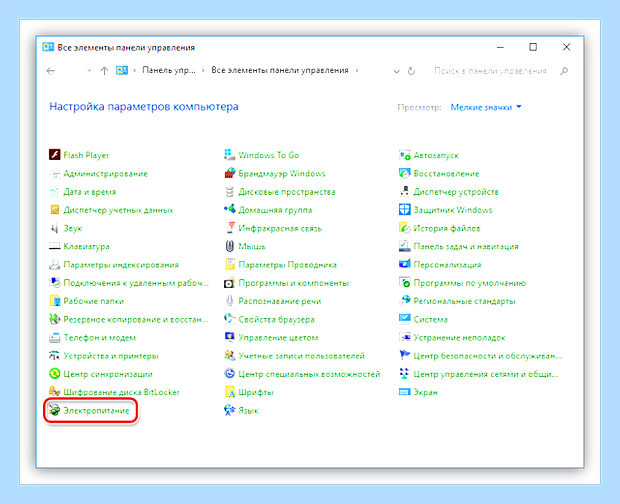Expand chevron after Панель упр... breadcrumb
This screenshot has height=504, width=620.
(x=203, y=70)
